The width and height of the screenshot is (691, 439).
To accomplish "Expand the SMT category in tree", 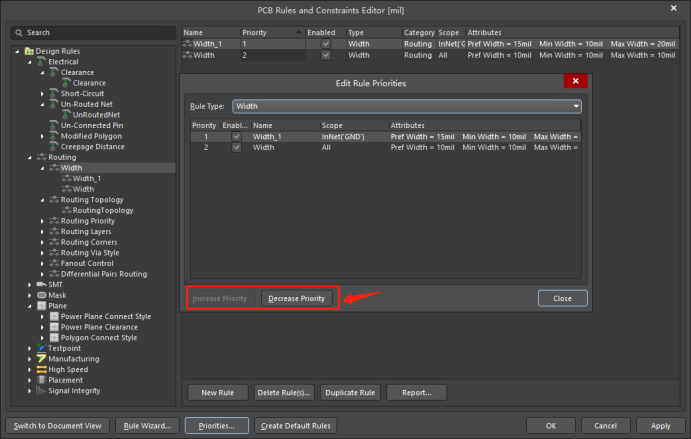I will 29,284.
